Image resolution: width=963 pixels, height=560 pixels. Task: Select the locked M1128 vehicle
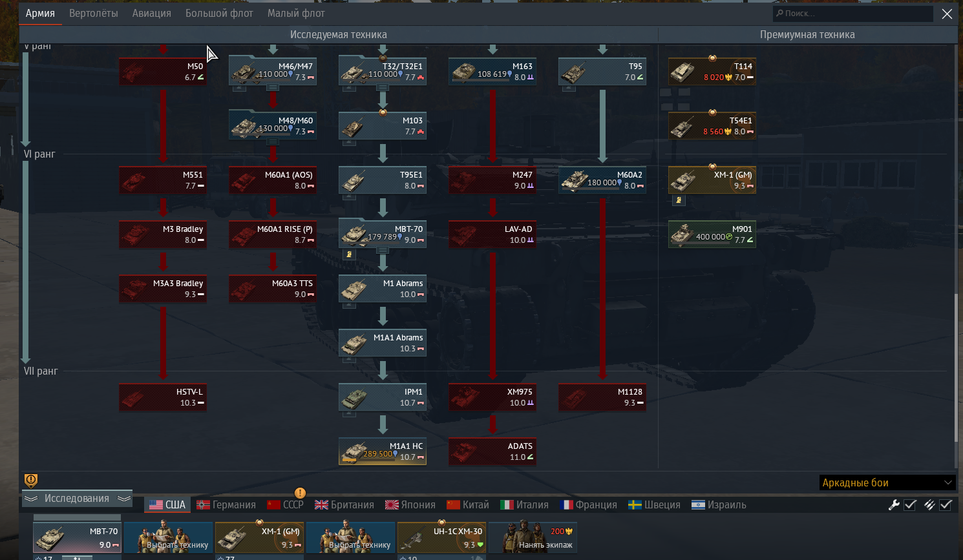coord(602,397)
